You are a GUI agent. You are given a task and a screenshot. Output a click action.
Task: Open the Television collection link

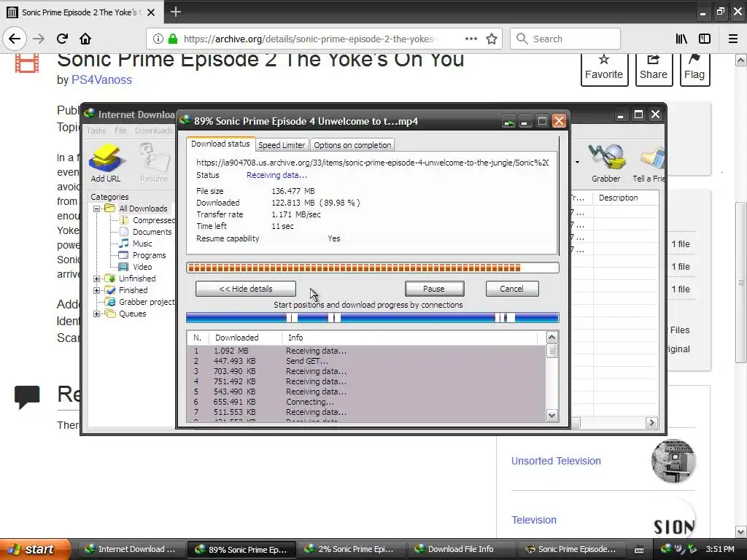(x=533, y=520)
